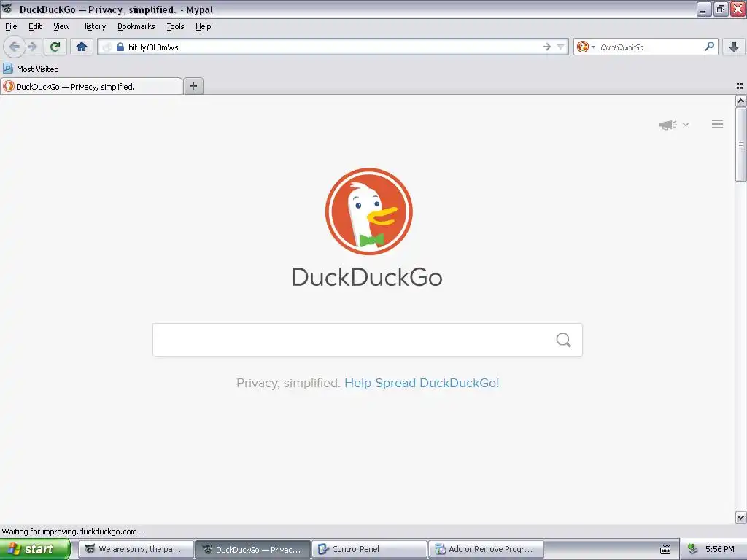Open the Bookmarks menu
Image resolution: width=747 pixels, height=560 pixels.
[x=136, y=27]
